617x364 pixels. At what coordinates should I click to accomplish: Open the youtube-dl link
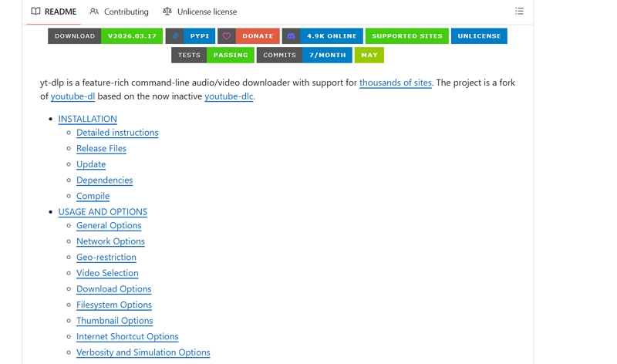coord(72,96)
